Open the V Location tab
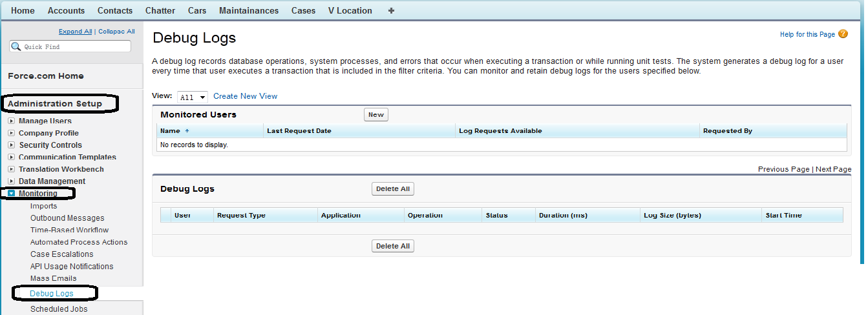 point(350,10)
